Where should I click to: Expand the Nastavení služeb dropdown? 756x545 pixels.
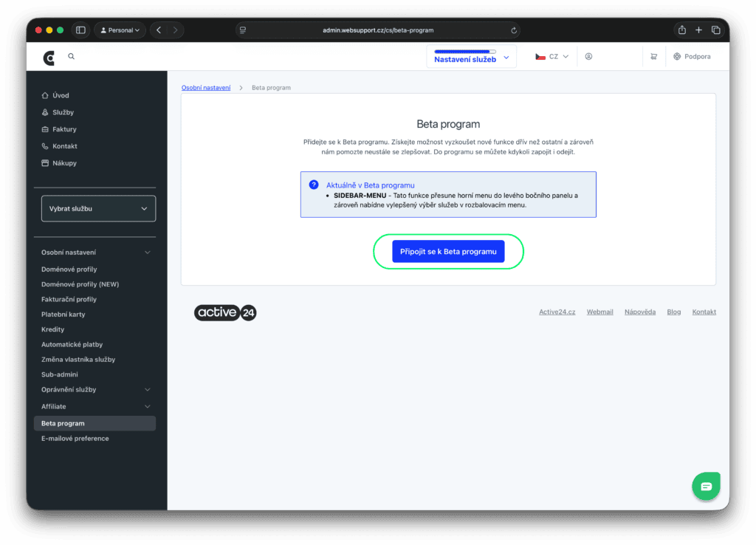point(471,56)
